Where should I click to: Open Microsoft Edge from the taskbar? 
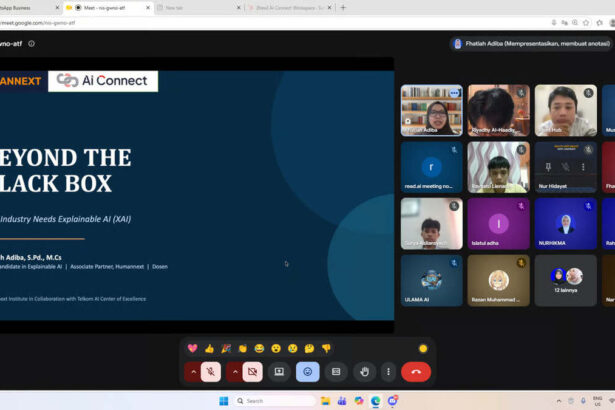pos(375,401)
